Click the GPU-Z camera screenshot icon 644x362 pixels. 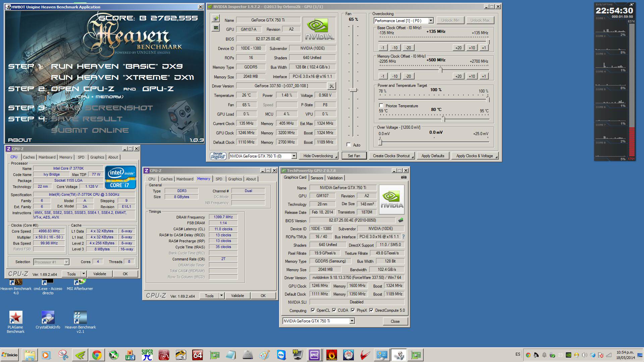404,177
